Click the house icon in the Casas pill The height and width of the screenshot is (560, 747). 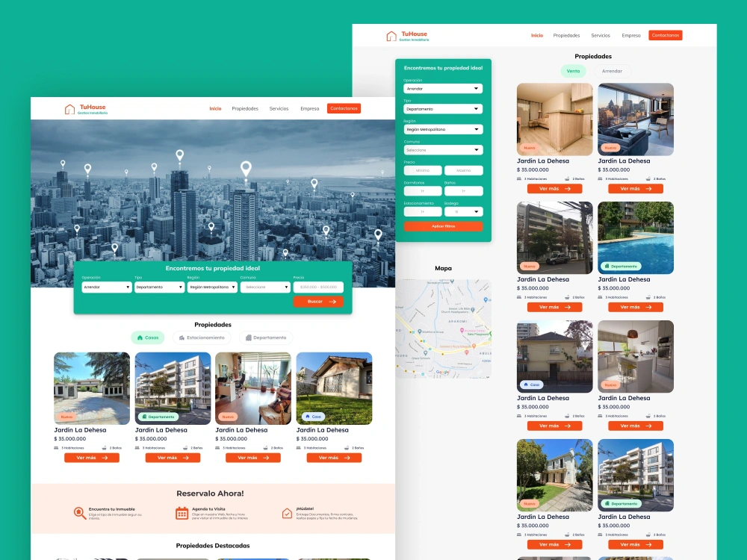point(140,337)
